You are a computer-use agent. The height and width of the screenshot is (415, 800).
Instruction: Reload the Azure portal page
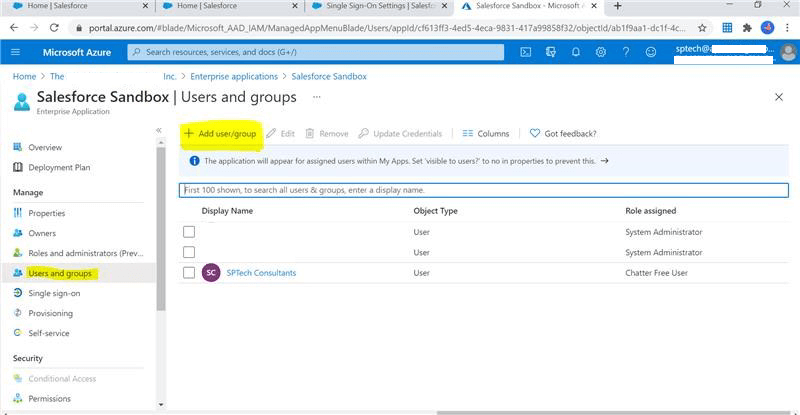click(x=54, y=28)
